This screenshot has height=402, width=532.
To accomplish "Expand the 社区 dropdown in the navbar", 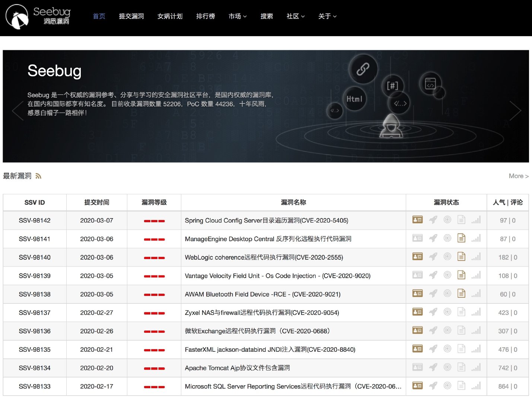I will tap(295, 16).
